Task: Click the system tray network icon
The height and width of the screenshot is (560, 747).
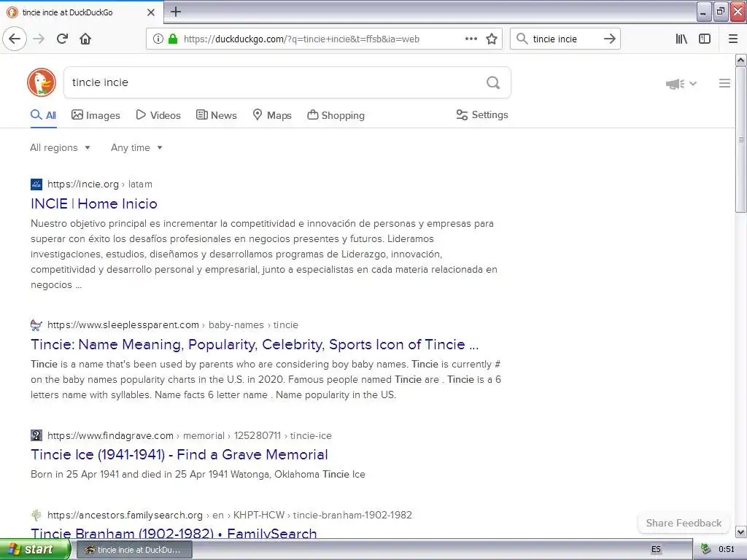Action: click(x=706, y=549)
